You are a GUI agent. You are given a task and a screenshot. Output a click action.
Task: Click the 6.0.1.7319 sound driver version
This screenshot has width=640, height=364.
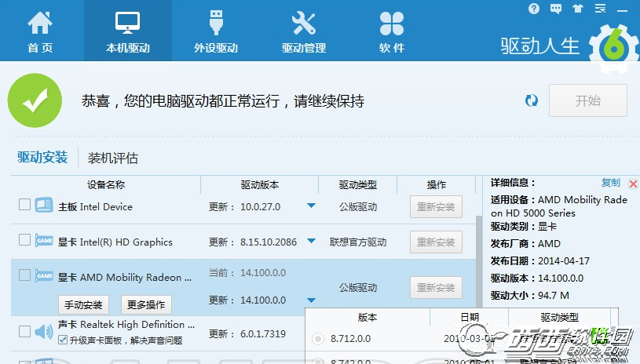tap(263, 334)
